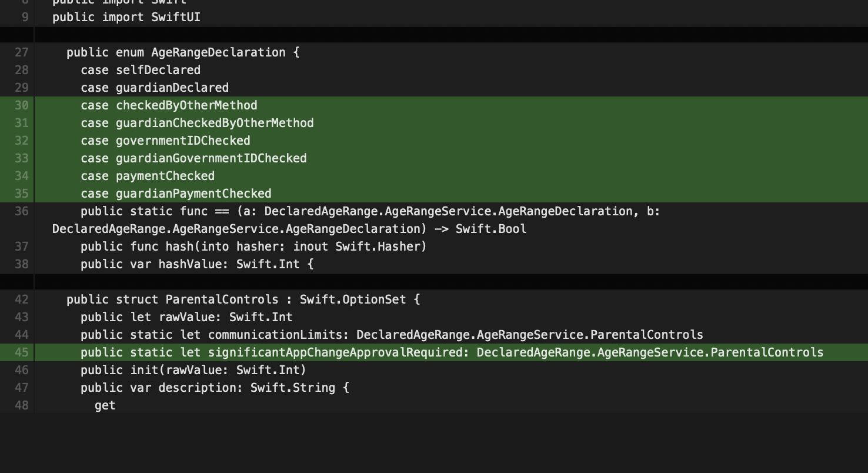Image resolution: width=868 pixels, height=473 pixels.
Task: Select line number 45 in the gutter
Action: 21,352
